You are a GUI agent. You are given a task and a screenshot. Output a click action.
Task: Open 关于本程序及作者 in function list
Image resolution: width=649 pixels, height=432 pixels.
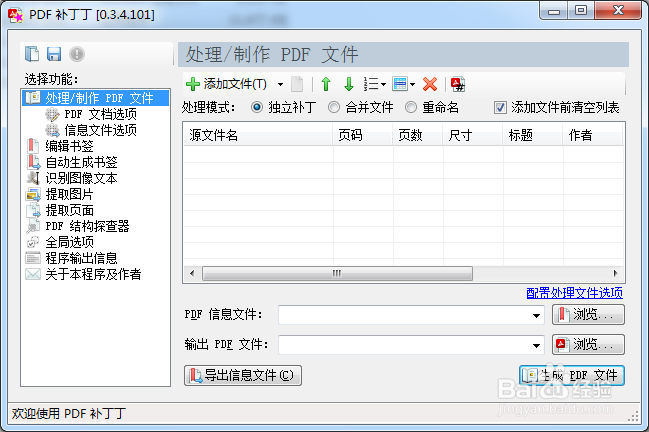(x=93, y=274)
